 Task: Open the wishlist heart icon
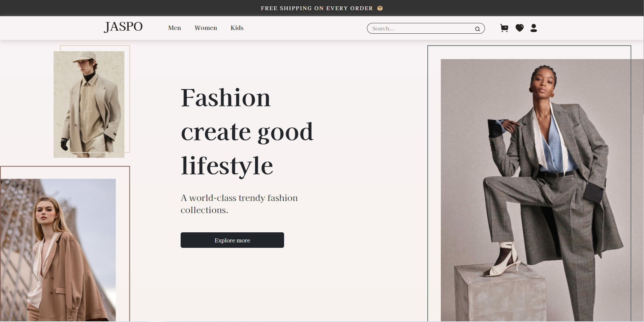520,28
